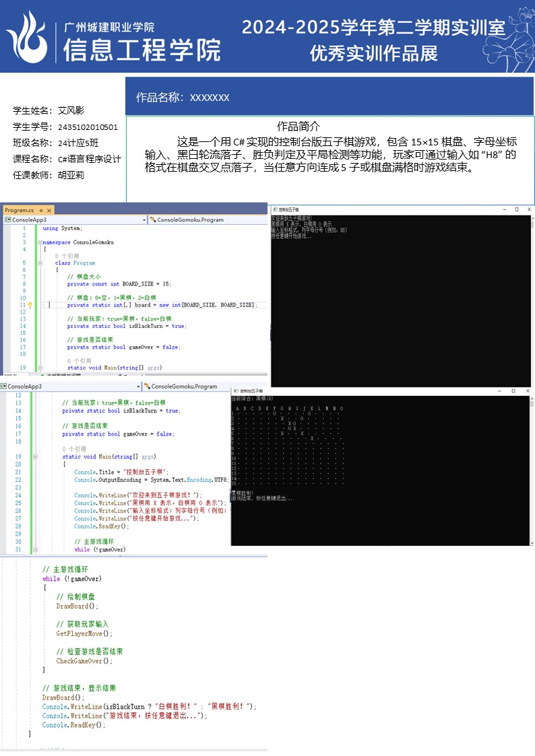
Task: Open the ConsoleApp3 project dropdown in upper editor
Action: point(144,220)
